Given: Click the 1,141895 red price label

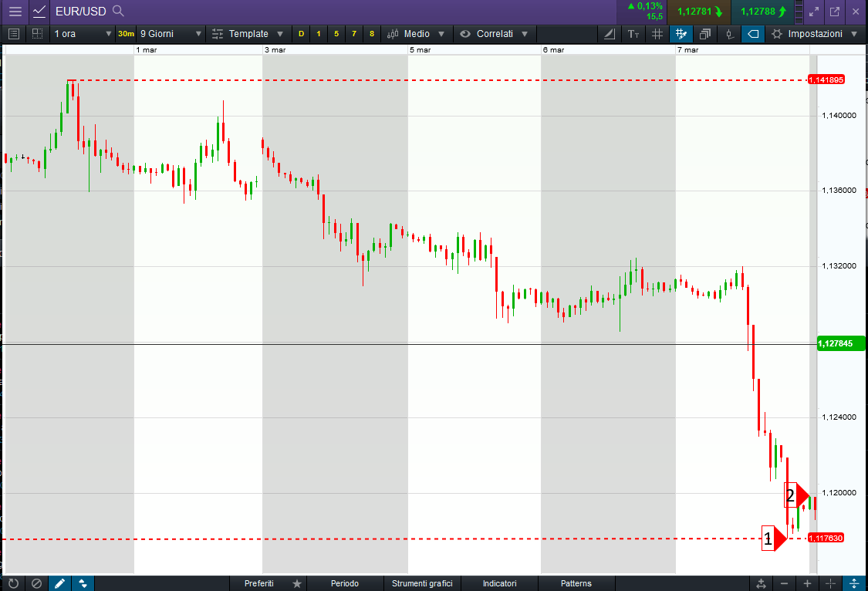Looking at the screenshot, I should click(826, 79).
